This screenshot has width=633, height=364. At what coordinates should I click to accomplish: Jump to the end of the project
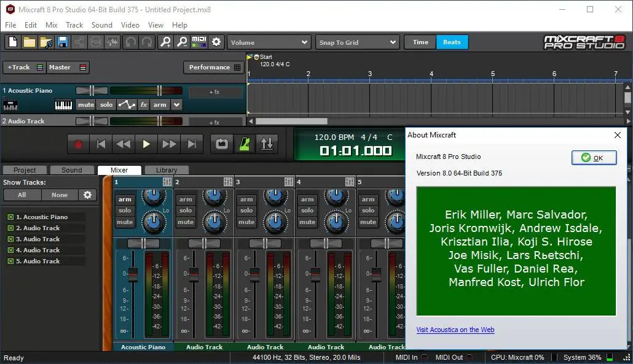[x=192, y=144]
